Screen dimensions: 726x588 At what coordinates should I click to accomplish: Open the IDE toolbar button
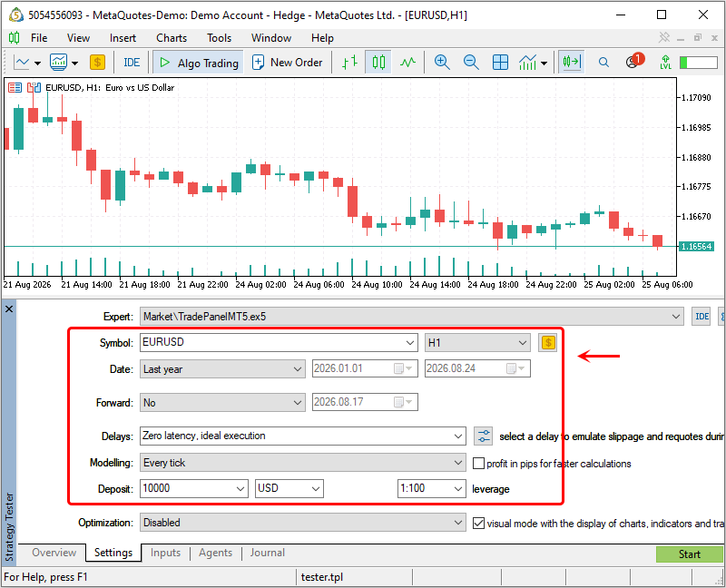132,62
